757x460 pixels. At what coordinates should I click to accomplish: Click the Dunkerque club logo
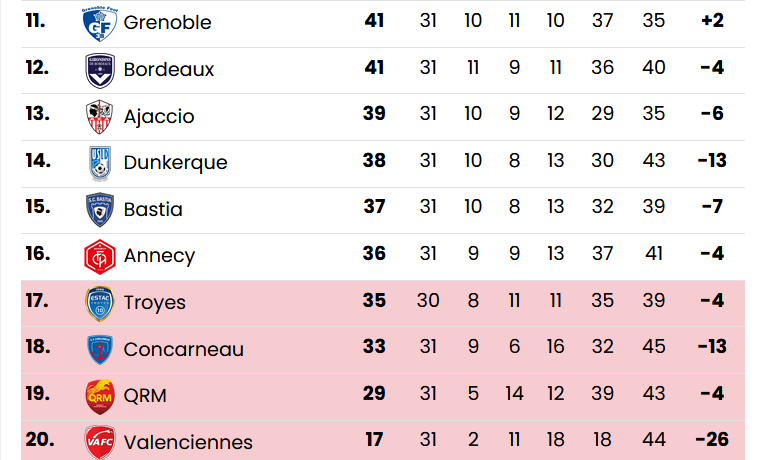(99, 163)
